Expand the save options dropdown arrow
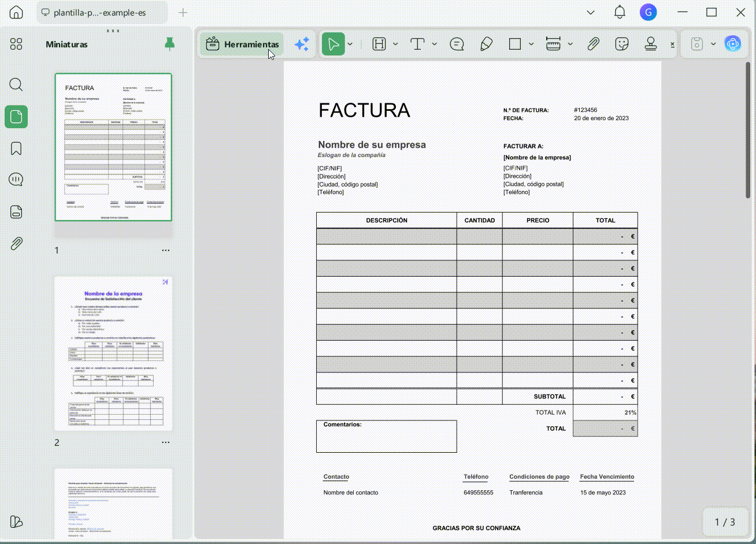756x544 pixels. [713, 44]
